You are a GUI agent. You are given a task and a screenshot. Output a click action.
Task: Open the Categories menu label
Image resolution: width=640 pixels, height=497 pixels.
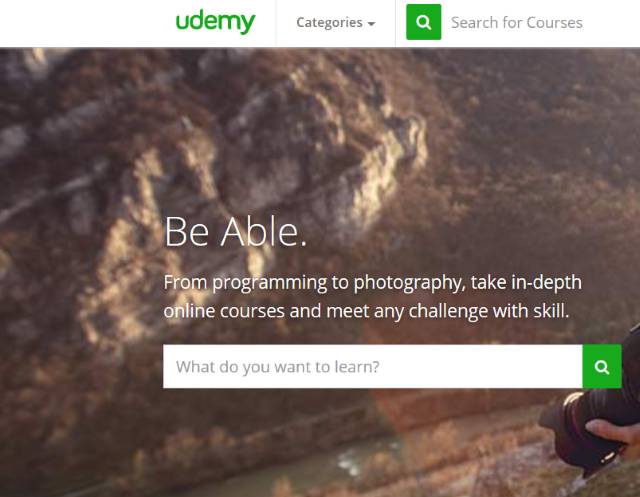pyautogui.click(x=329, y=22)
